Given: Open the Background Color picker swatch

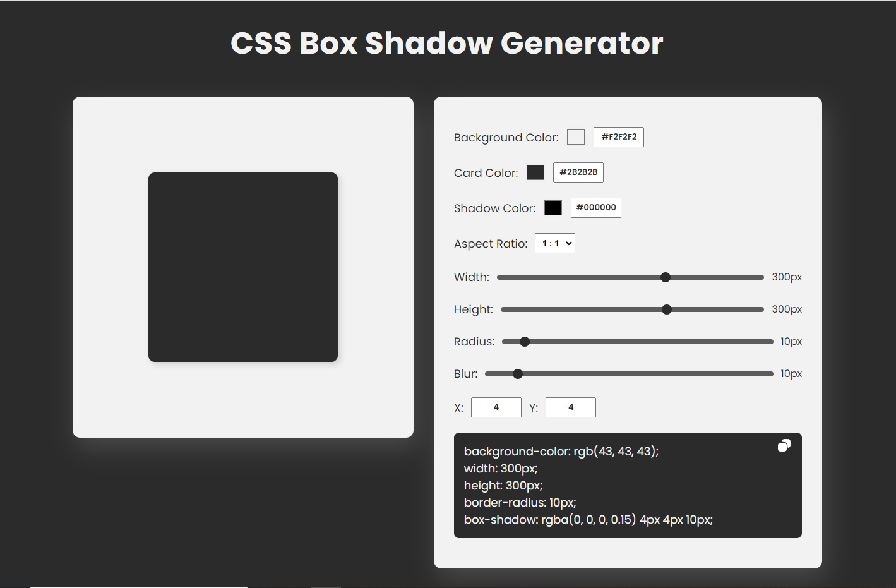Looking at the screenshot, I should [x=575, y=136].
